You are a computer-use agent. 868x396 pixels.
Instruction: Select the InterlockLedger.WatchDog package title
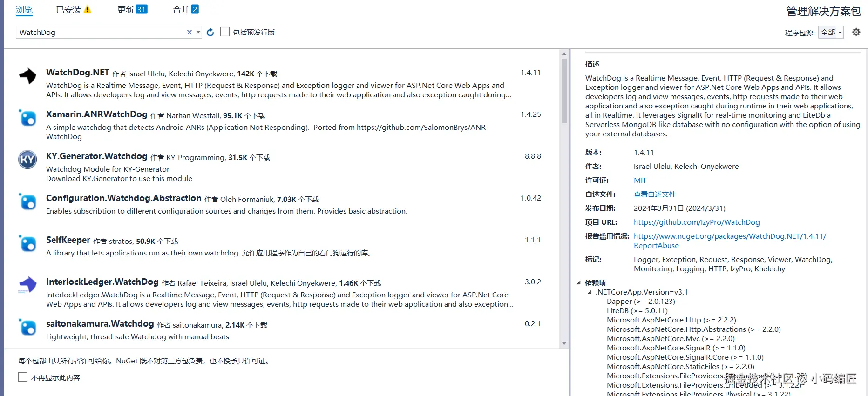point(102,282)
